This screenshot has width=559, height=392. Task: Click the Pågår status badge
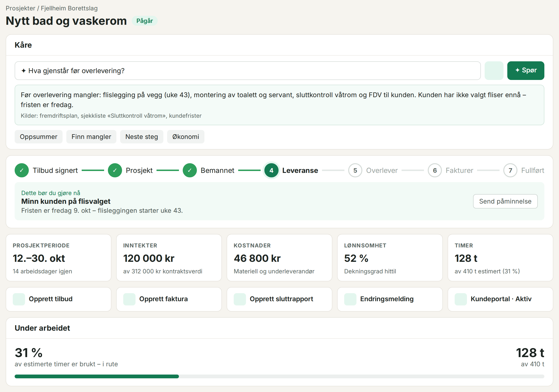coord(145,21)
